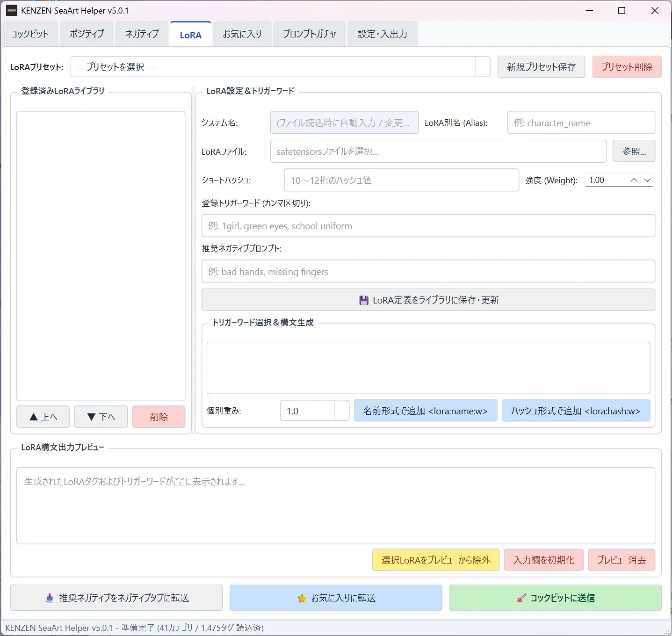Click 推奨ネガティブをネガティブタブに転送 button
Image resolution: width=672 pixels, height=636 pixels.
pyautogui.click(x=116, y=598)
